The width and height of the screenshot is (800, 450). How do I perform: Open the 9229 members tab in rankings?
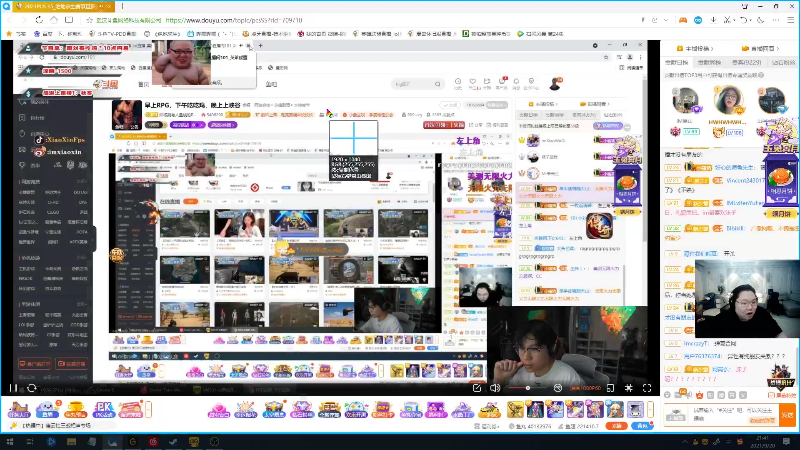746,62
